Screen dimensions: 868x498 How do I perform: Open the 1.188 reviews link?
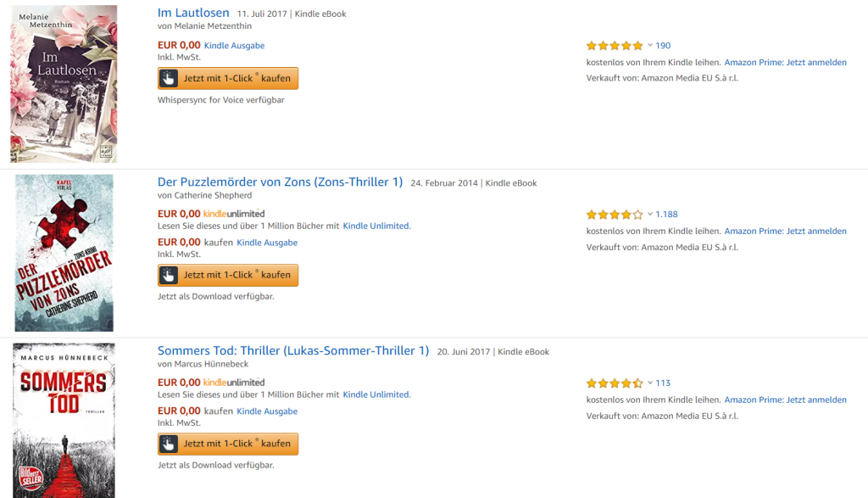[666, 215]
